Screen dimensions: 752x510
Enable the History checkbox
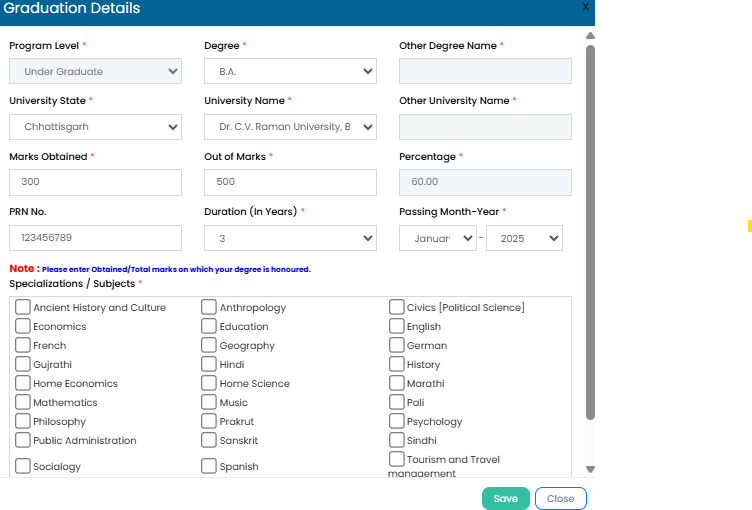pos(397,364)
